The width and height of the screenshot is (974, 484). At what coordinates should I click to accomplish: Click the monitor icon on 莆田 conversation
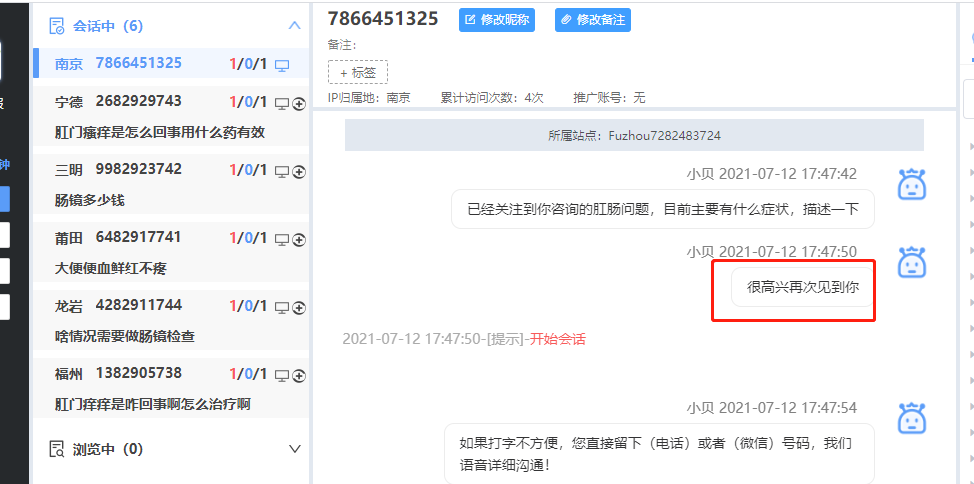coord(282,240)
